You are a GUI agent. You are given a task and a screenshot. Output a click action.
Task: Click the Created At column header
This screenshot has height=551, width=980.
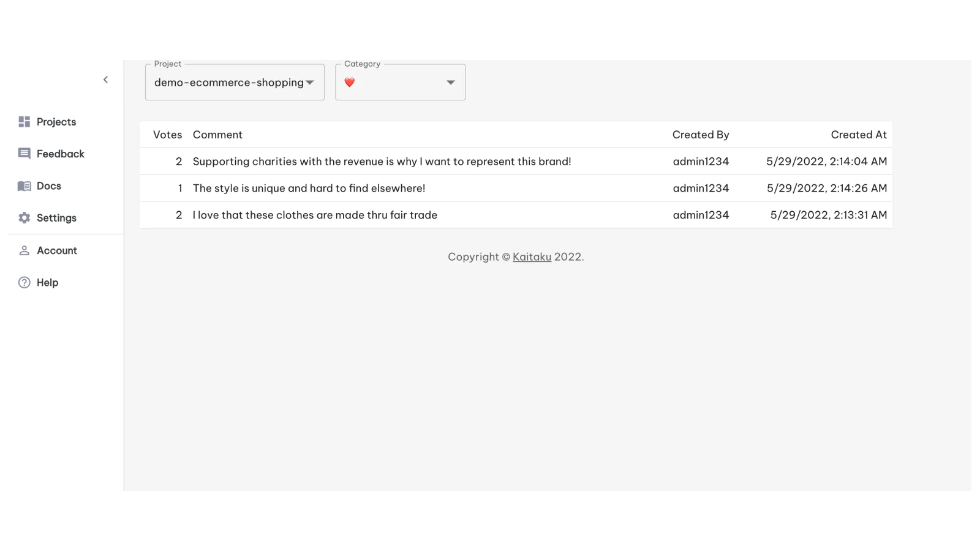pos(858,135)
